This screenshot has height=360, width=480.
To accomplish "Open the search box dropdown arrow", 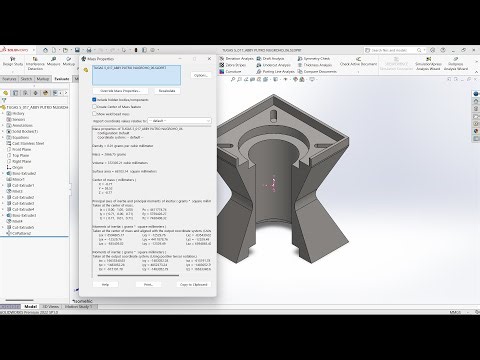I will (424, 50).
